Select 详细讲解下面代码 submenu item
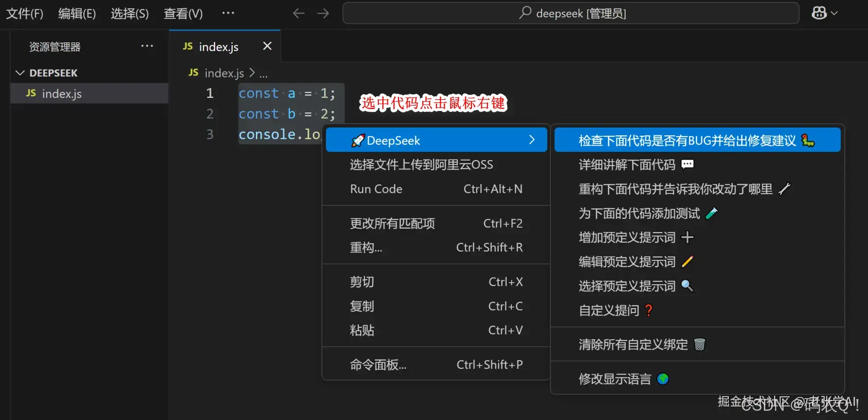This screenshot has width=868, height=420. [x=697, y=164]
